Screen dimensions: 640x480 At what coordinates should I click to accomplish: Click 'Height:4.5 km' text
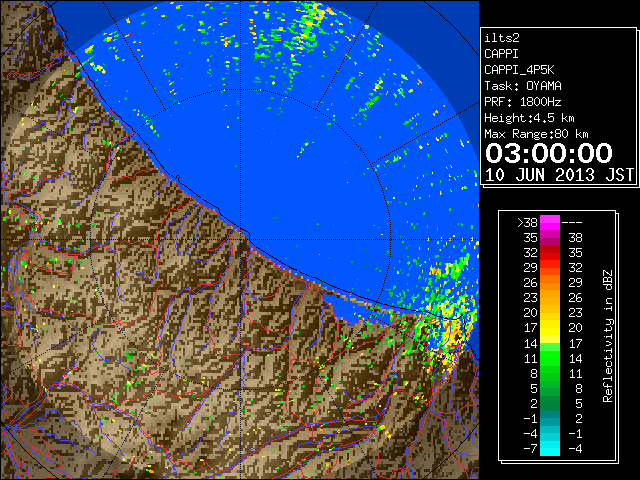(x=529, y=118)
